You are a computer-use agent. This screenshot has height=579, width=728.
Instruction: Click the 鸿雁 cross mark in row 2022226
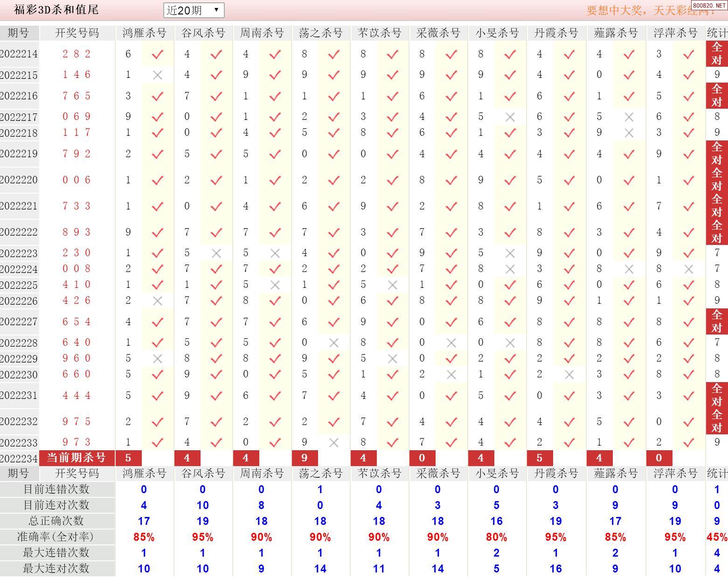pos(158,300)
